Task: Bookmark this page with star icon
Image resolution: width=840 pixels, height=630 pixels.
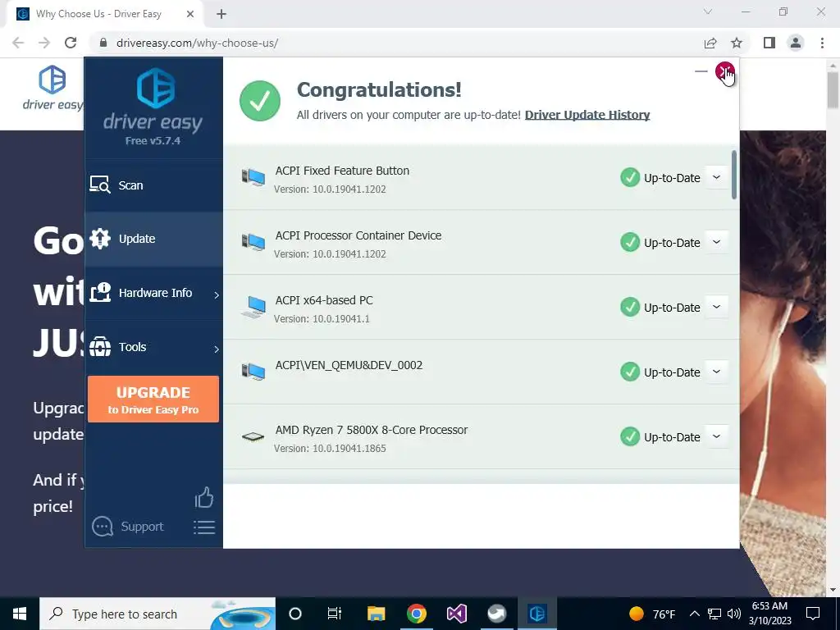Action: [x=737, y=43]
